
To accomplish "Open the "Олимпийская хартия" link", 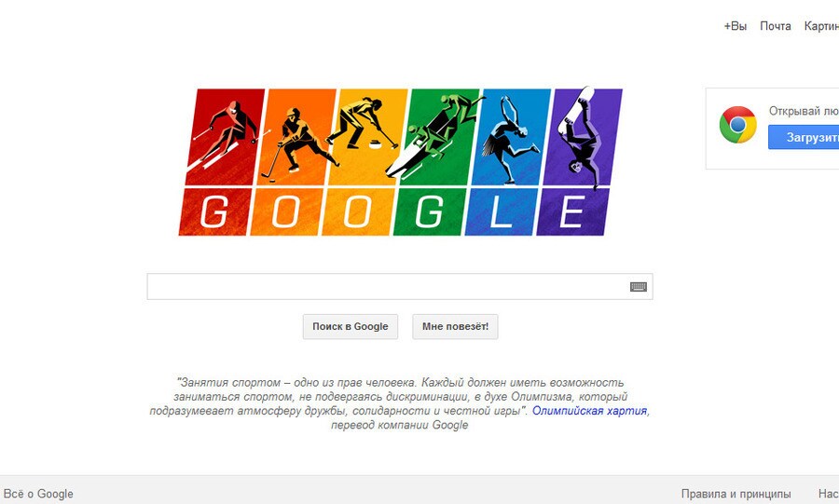I will (589, 411).
